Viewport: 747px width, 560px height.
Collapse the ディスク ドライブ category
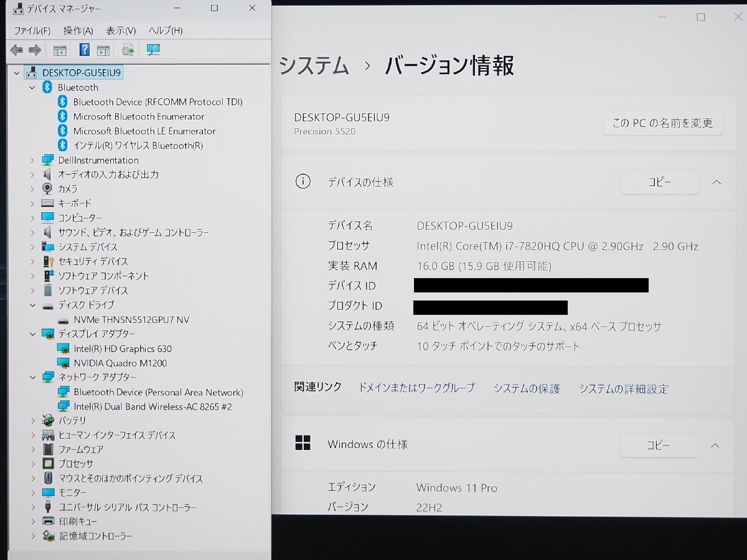[32, 305]
